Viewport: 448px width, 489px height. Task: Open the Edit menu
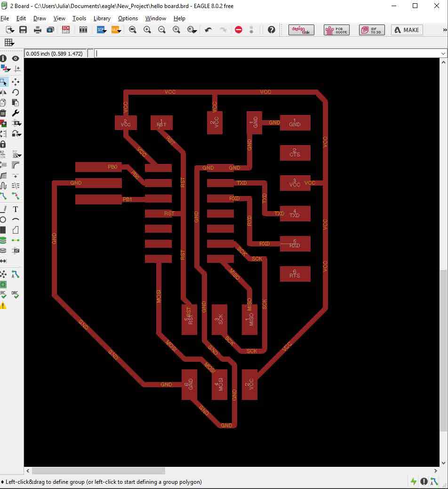(x=21, y=18)
